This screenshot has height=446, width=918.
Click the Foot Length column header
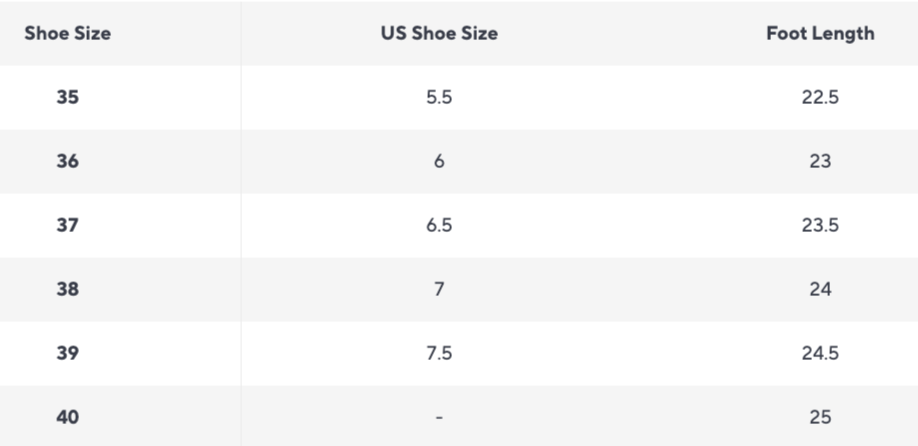coord(820,33)
